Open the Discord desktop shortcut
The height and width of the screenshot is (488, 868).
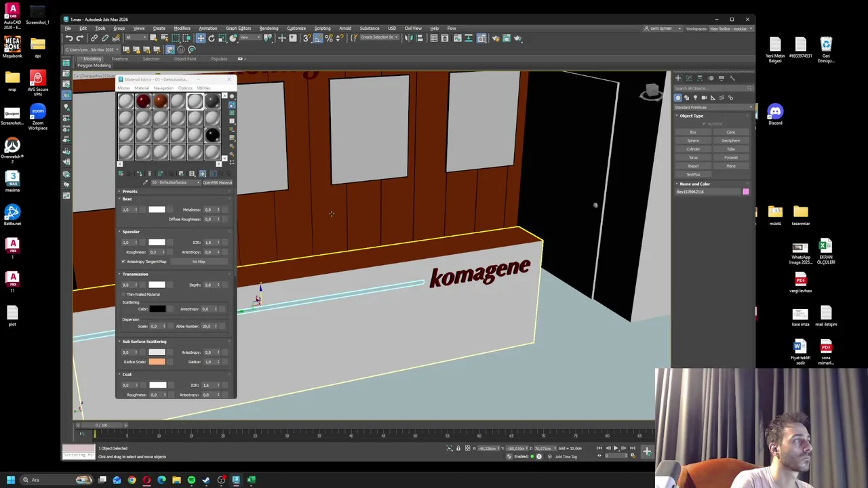pos(775,115)
